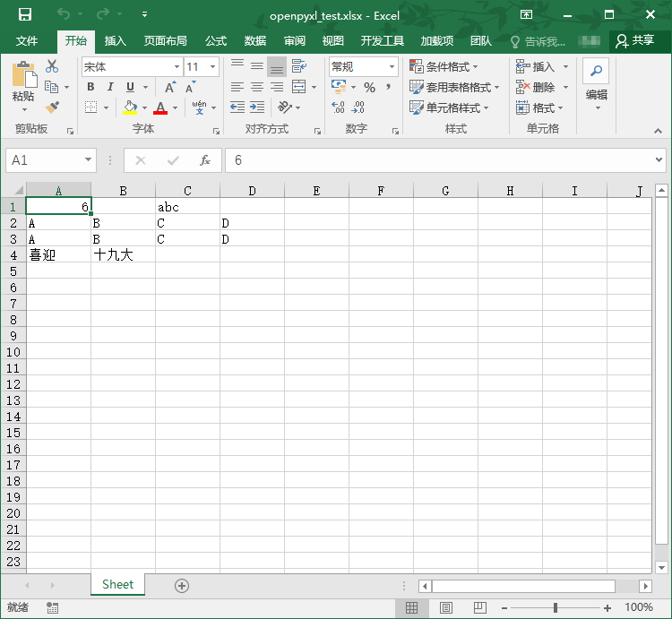Viewport: 672px width, 619px height.
Task: Open Cell Styles (单元格样式) dropdown
Action: [449, 107]
